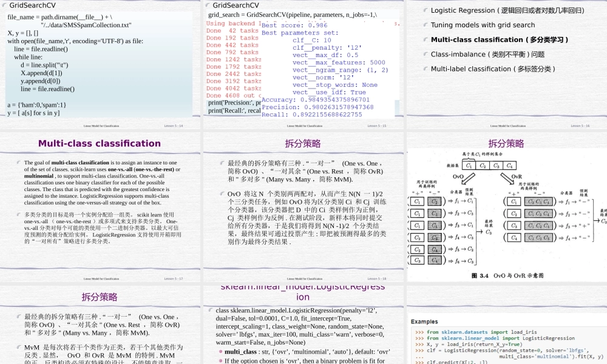Select the 拆分策略 slide explaining OvO pairing
607x364 pixels.
coord(303,207)
